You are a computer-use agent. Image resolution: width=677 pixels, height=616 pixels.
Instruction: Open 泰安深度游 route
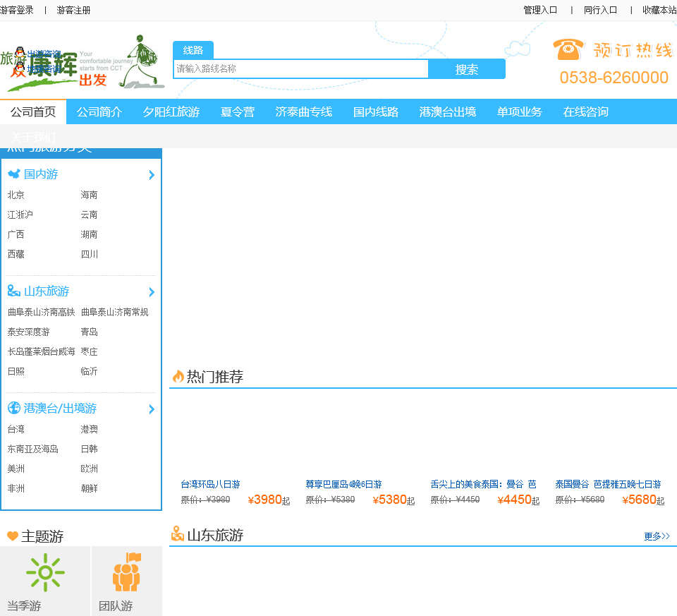click(28, 332)
